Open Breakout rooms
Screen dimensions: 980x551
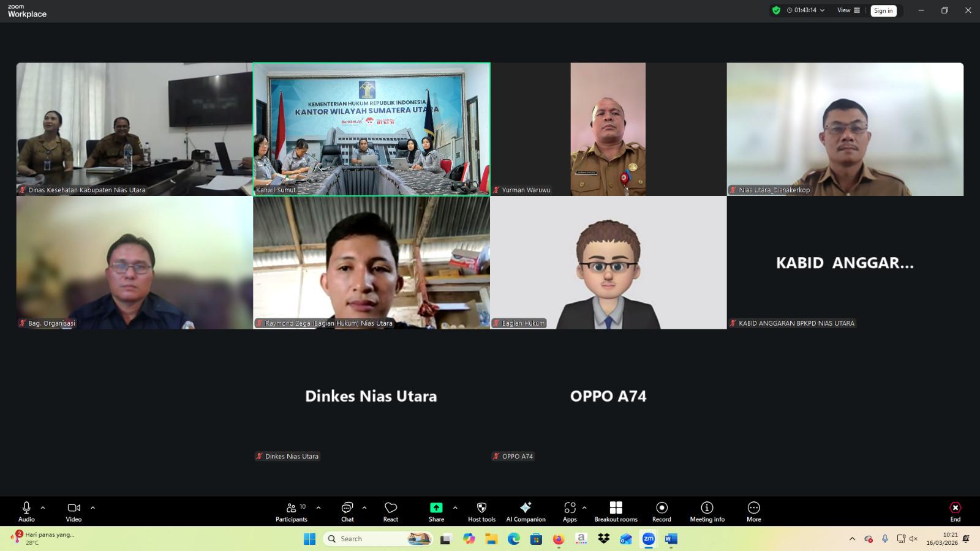[x=616, y=512]
